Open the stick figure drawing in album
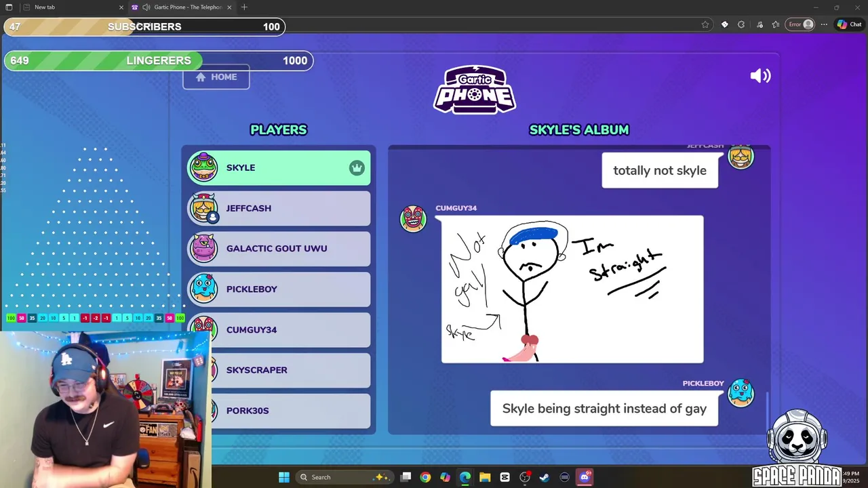868x488 pixels. (572, 289)
